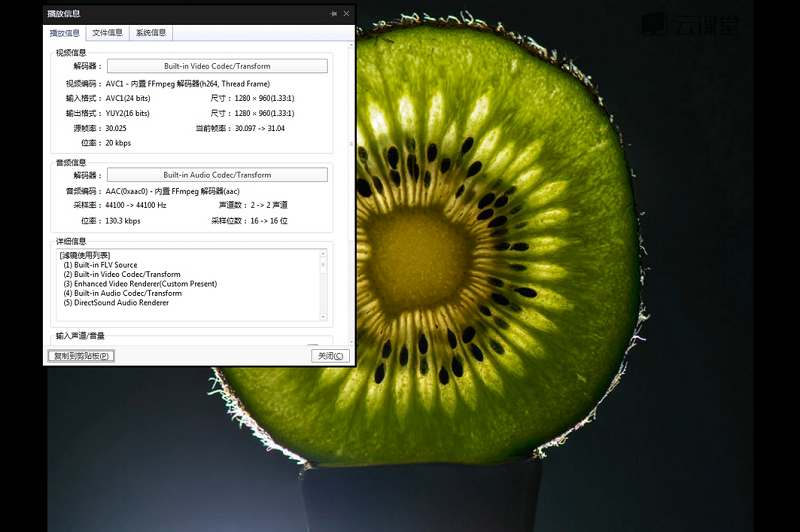Select the Enhanced Video Renderer(Custom Present) entry
The width and height of the screenshot is (800, 532).
tap(139, 284)
